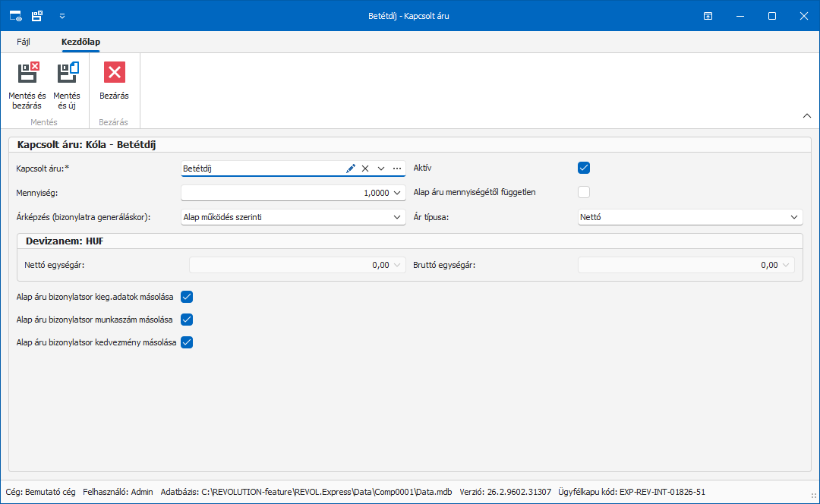Open the Fájl menu tab
The height and width of the screenshot is (504, 820).
tap(24, 42)
